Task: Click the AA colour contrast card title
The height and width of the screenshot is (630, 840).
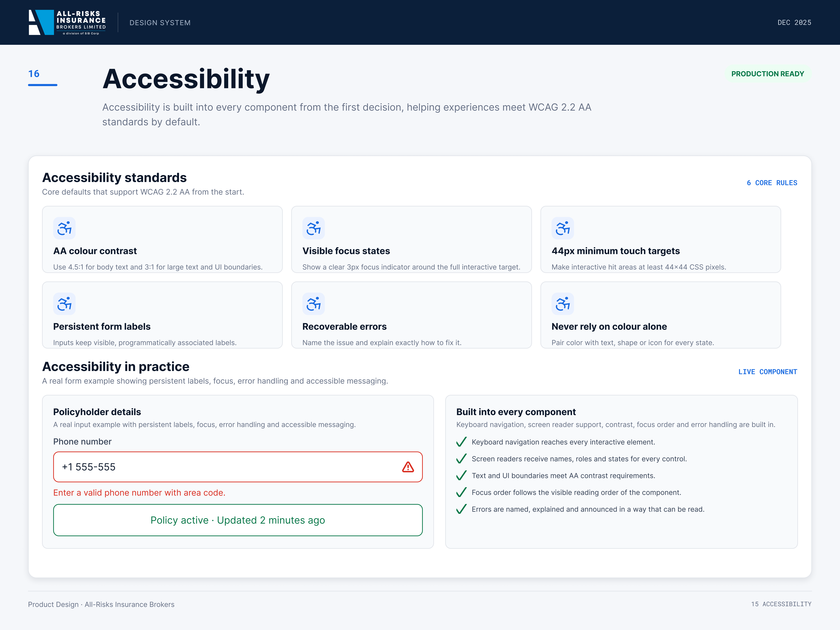Action: [95, 251]
